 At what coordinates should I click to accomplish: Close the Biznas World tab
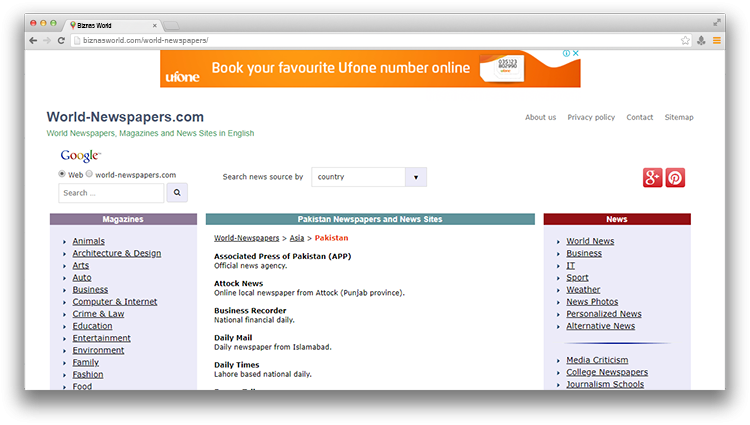pyautogui.click(x=154, y=26)
